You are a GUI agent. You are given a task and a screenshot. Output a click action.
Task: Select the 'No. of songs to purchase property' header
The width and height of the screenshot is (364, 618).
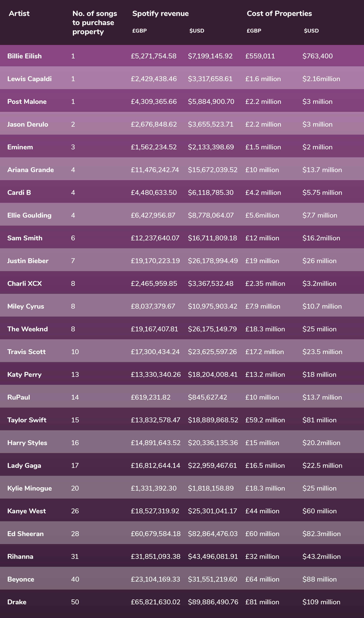tap(94, 23)
